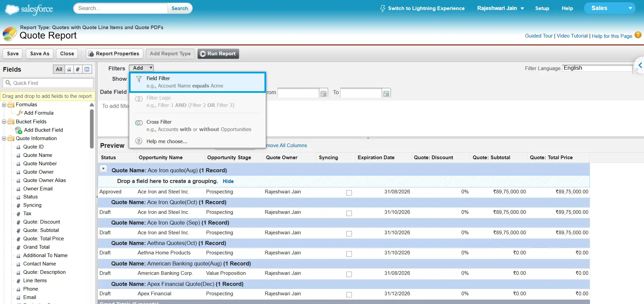This screenshot has height=304, width=644.
Task: Choose Help me choose... menu entry
Action: 198,141
